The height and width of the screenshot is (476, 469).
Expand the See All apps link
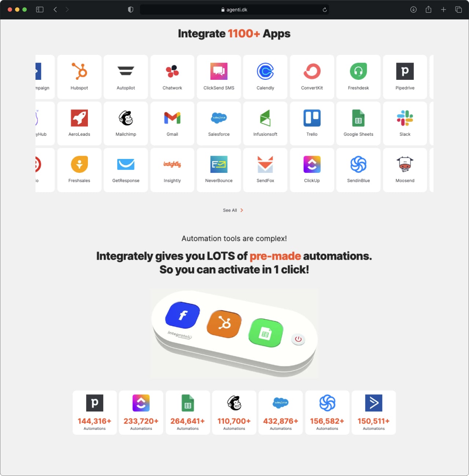tap(233, 210)
